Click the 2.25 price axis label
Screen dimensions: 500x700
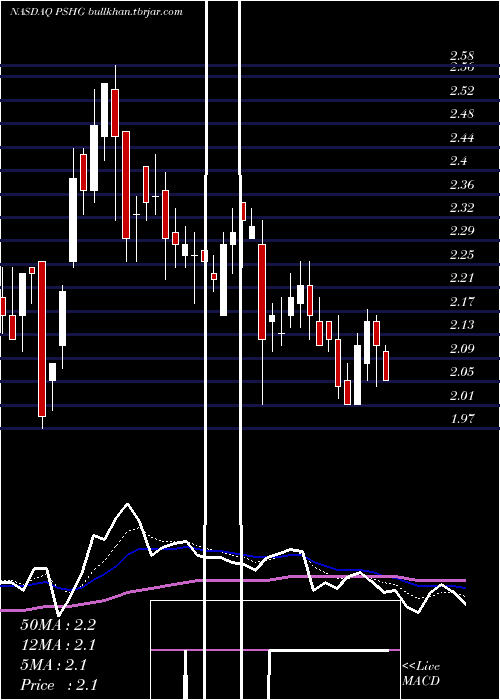(462, 255)
